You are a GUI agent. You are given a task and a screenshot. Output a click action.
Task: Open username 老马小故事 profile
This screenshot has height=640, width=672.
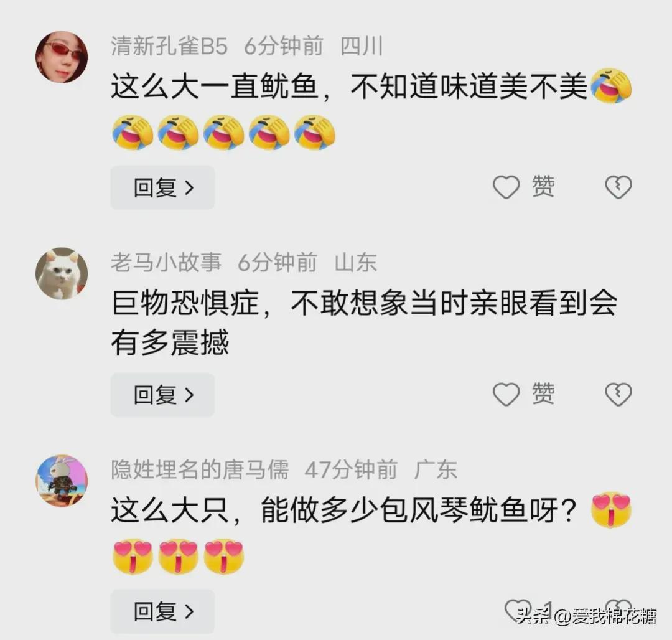pyautogui.click(x=166, y=262)
